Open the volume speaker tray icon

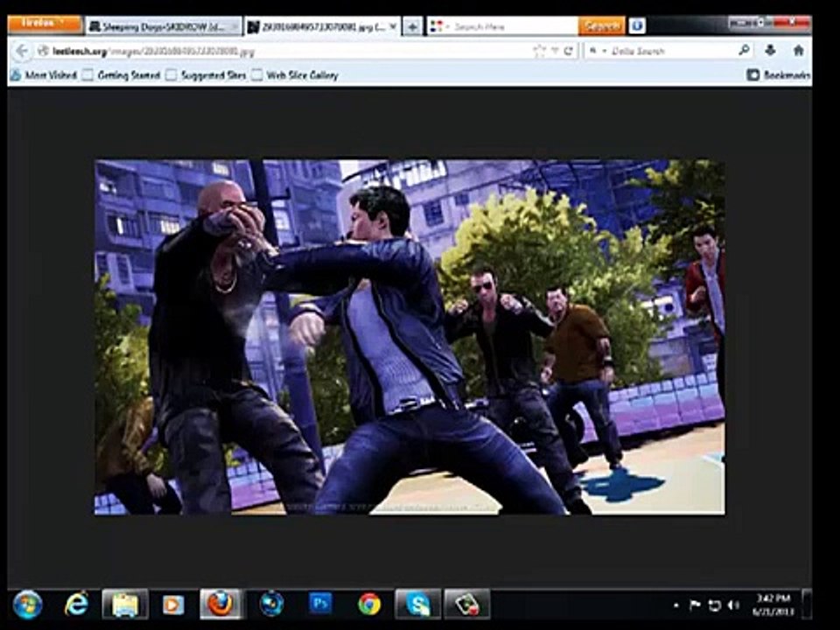(733, 605)
